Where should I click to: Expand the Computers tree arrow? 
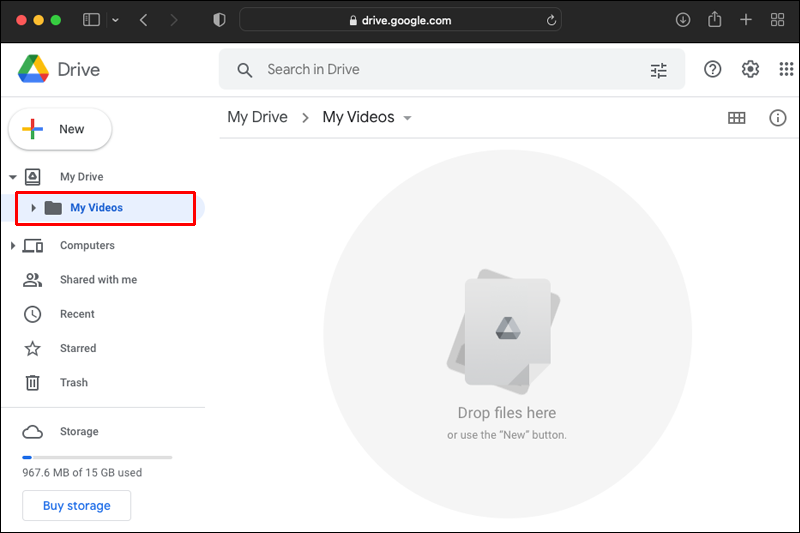[13, 246]
